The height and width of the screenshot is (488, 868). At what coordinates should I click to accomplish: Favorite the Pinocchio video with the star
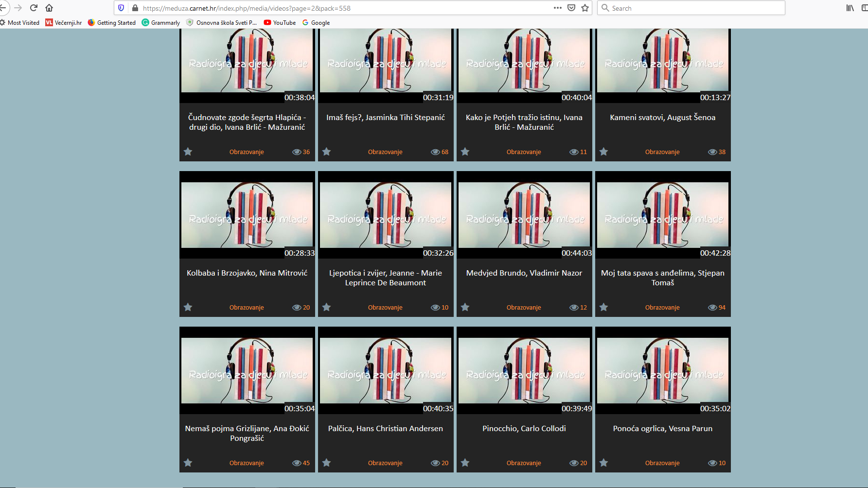pyautogui.click(x=465, y=463)
